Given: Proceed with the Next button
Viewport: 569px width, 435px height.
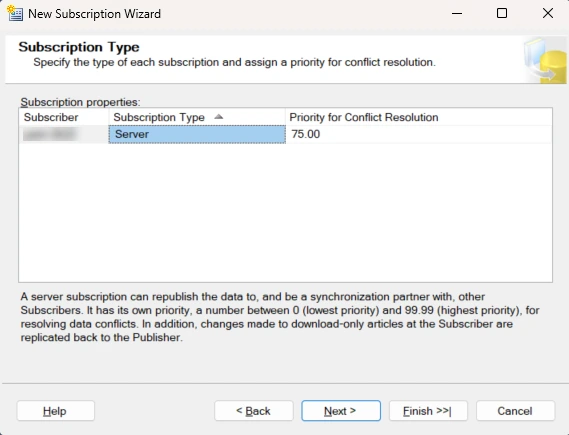Looking at the screenshot, I should tap(341, 411).
